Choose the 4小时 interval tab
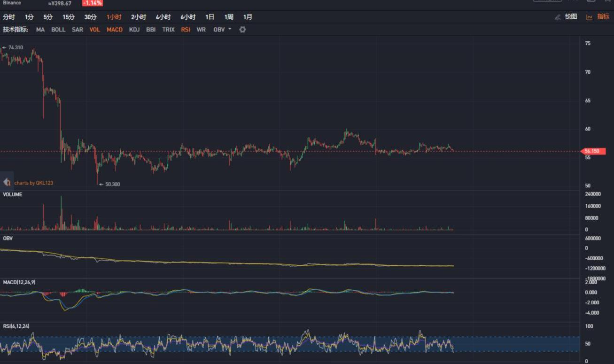This screenshot has width=614, height=364. (163, 17)
